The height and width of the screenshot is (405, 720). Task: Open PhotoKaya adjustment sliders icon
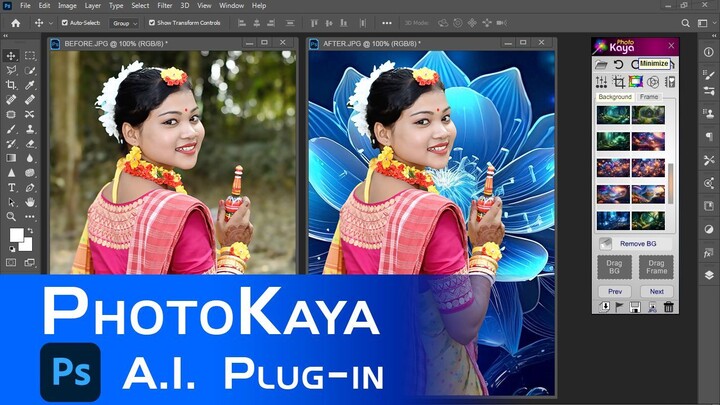(x=601, y=82)
